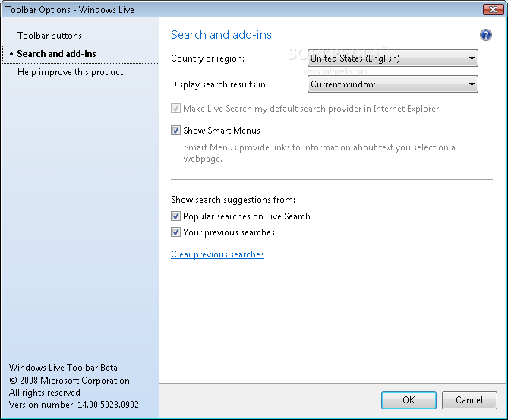
Task: Open the blue help question mark icon
Action: click(x=486, y=35)
